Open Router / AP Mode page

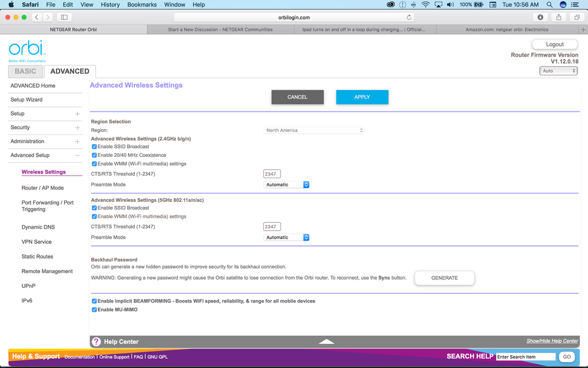[x=42, y=188]
